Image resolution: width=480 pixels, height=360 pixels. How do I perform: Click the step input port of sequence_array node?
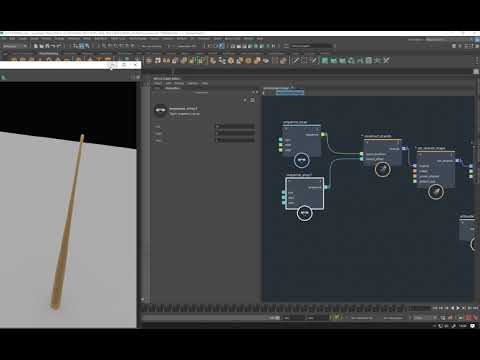(x=280, y=150)
